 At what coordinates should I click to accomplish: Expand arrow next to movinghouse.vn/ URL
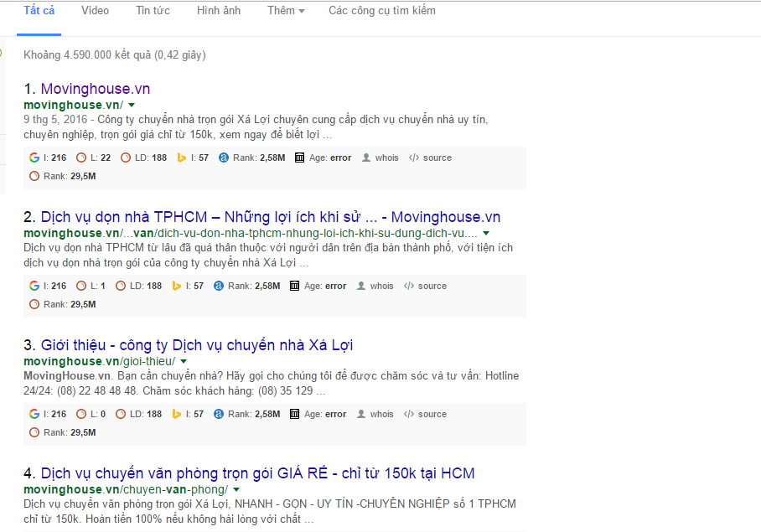[x=132, y=106]
